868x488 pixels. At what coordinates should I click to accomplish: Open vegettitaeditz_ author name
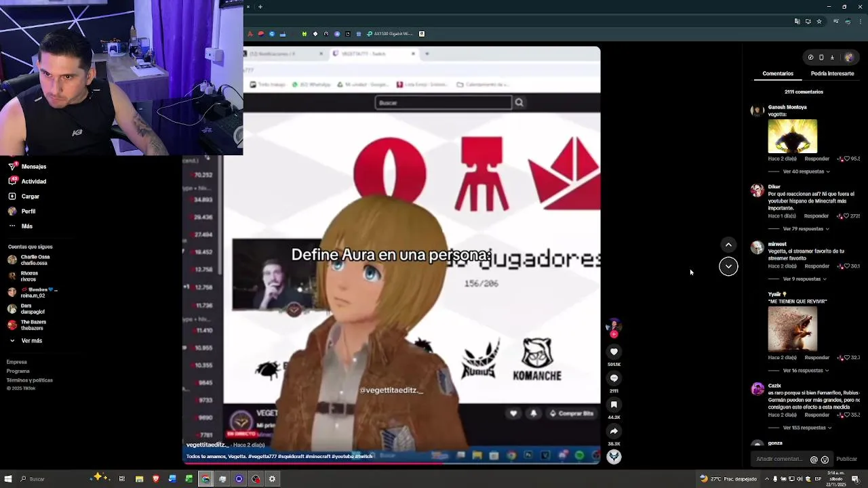(208, 445)
